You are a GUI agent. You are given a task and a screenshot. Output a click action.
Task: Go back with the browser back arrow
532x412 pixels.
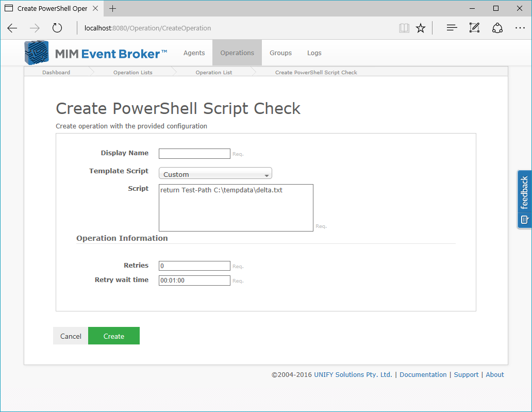[x=12, y=28]
